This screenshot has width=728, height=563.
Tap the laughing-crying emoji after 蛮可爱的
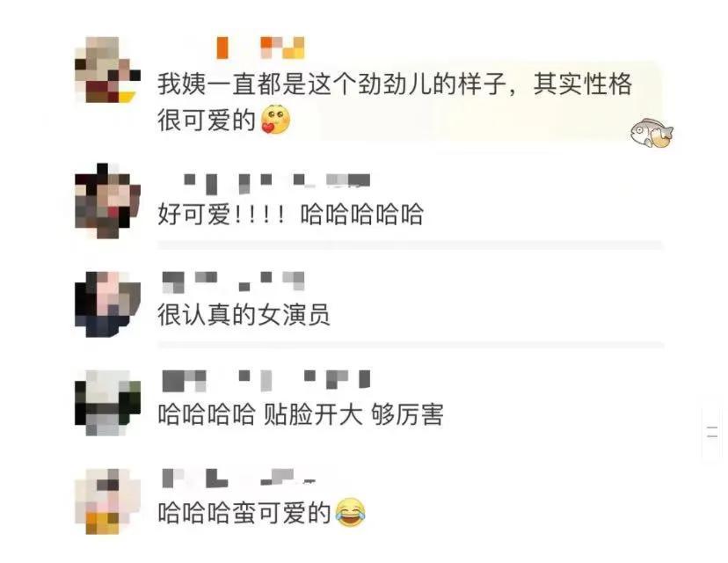(351, 512)
